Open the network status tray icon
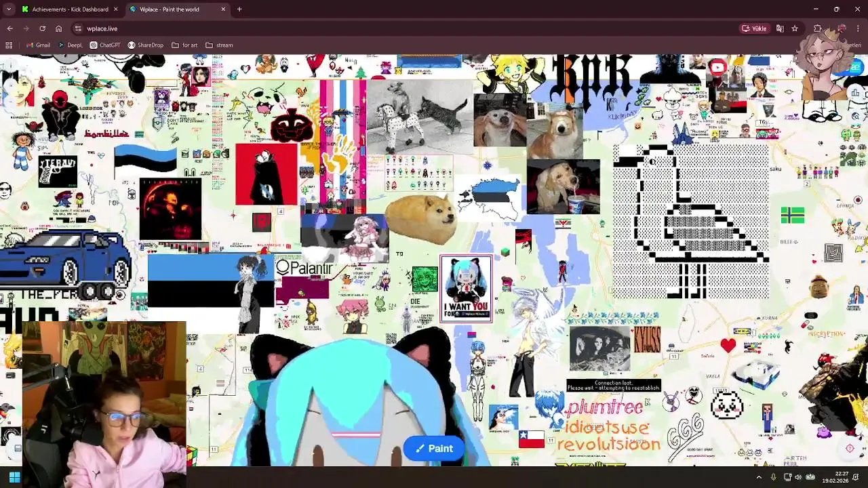 (x=787, y=477)
